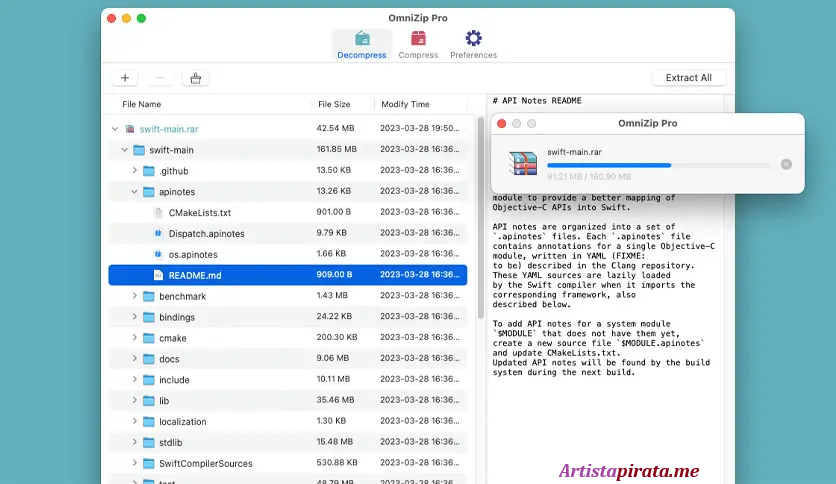Click the clear list basket icon
This screenshot has width=836, height=484.
pos(196,78)
